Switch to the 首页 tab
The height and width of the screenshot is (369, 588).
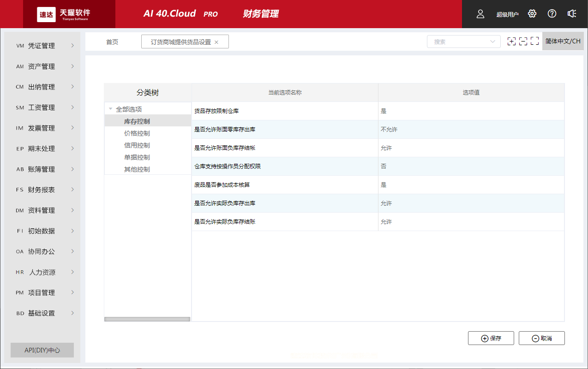point(112,41)
